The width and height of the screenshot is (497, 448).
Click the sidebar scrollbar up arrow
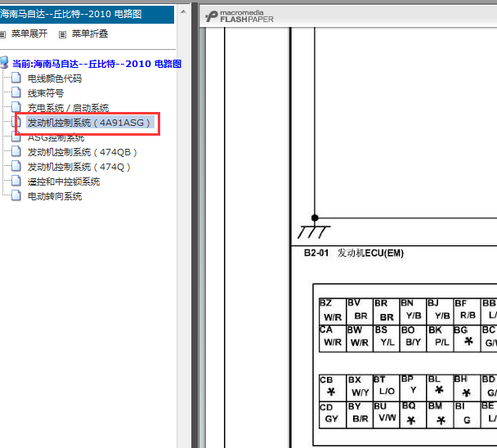[x=183, y=11]
